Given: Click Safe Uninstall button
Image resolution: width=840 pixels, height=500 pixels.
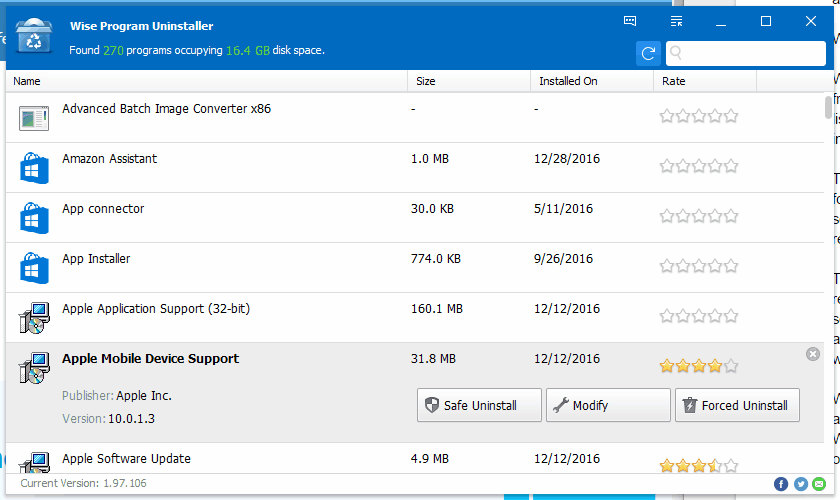Looking at the screenshot, I should [479, 405].
